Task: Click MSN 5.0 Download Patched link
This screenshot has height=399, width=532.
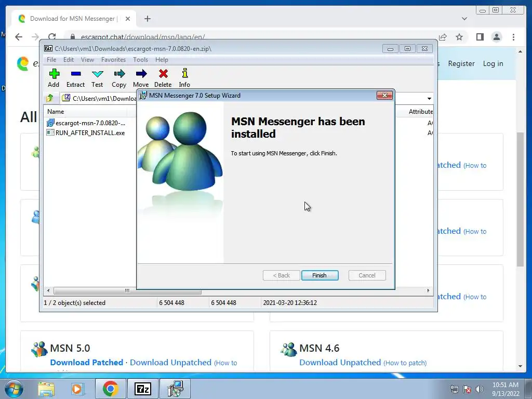Action: 87,362
